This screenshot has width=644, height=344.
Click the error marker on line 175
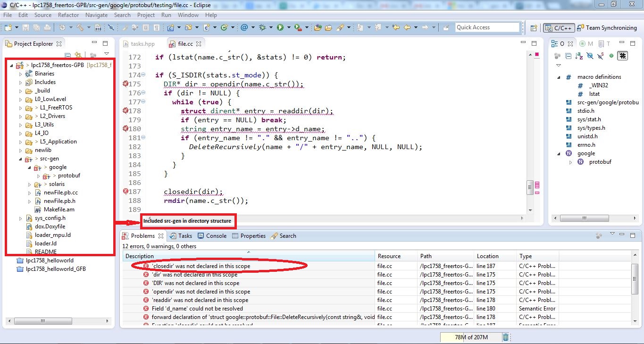125,84
